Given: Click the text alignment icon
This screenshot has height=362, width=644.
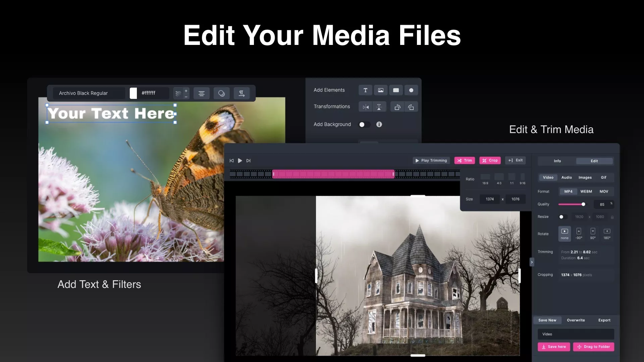Looking at the screenshot, I should (201, 94).
